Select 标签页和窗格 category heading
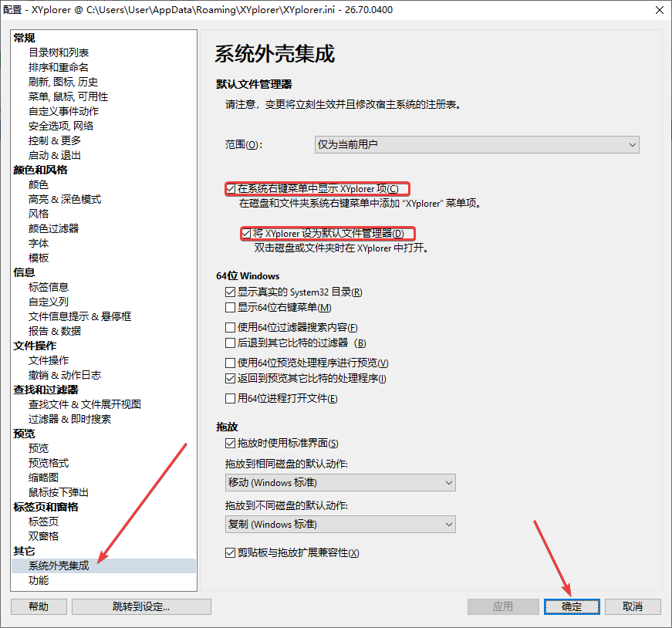This screenshot has height=628, width=672. tap(46, 507)
